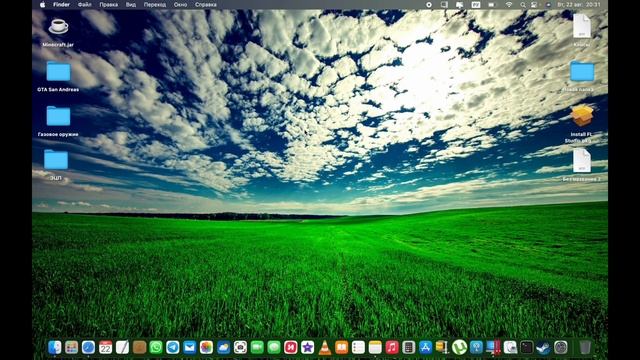Open Launchpad in the Dock
This screenshot has height=360, width=640.
pyautogui.click(x=71, y=347)
